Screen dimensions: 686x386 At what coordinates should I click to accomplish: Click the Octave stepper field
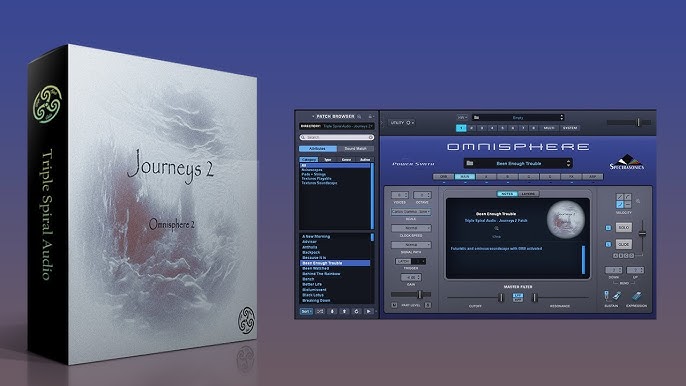tap(422, 195)
